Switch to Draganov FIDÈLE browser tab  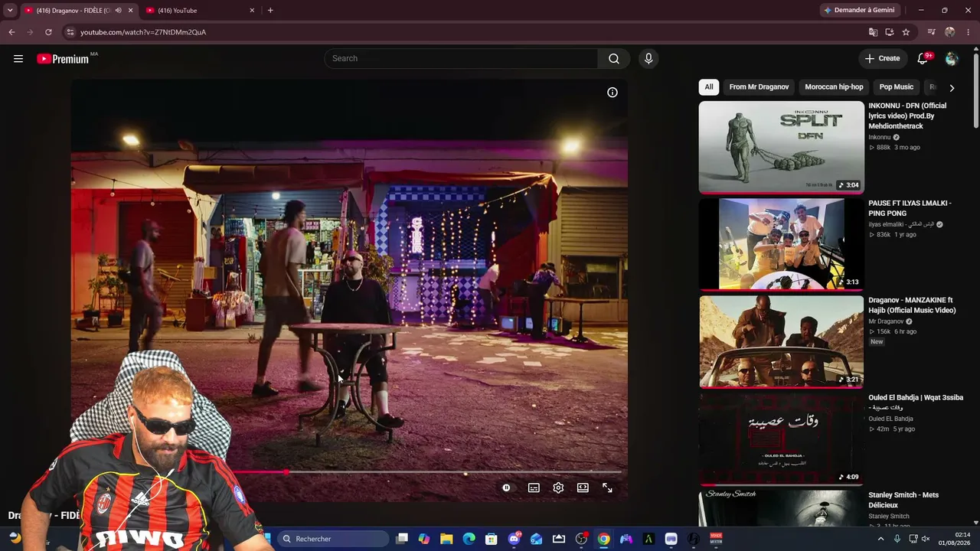click(79, 11)
